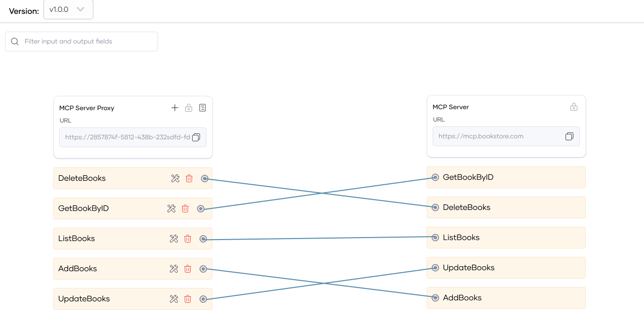Select the connection port on GetBookByID server row

(435, 177)
